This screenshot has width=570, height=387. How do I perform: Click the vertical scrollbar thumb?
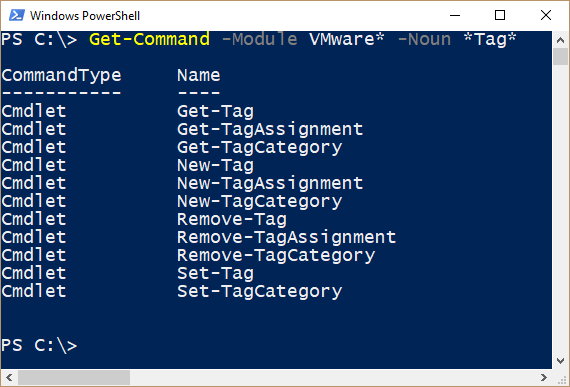(x=560, y=57)
